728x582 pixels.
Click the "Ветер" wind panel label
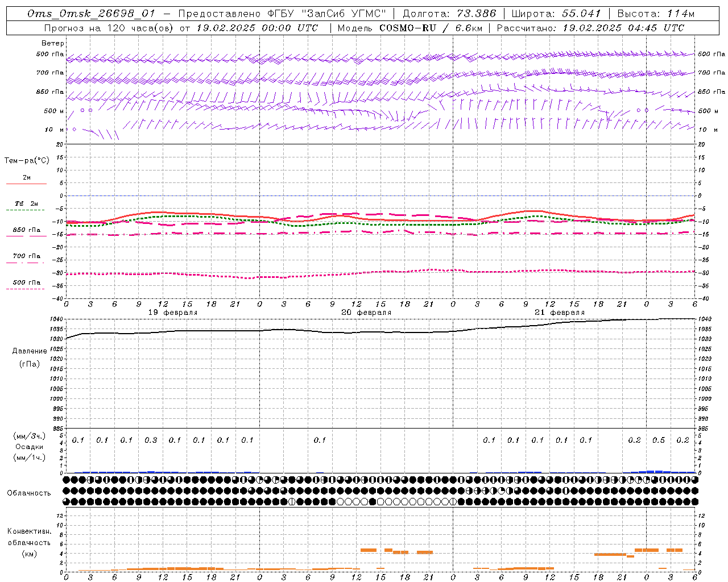coord(53,43)
